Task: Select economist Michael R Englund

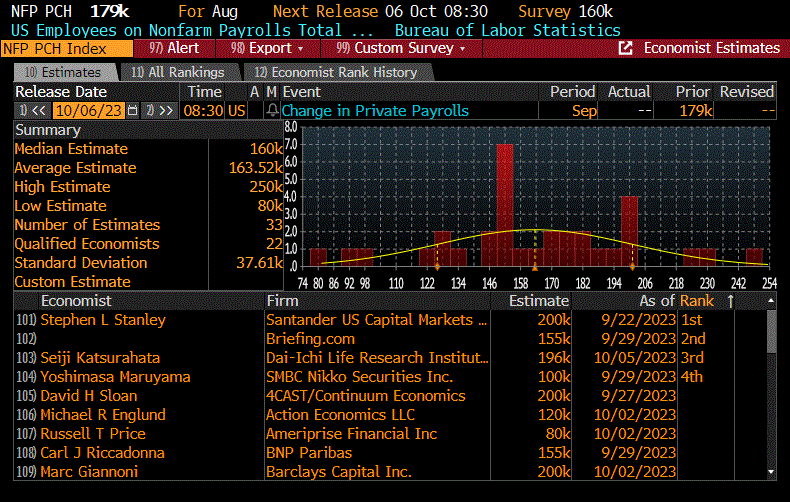Action: (103, 415)
